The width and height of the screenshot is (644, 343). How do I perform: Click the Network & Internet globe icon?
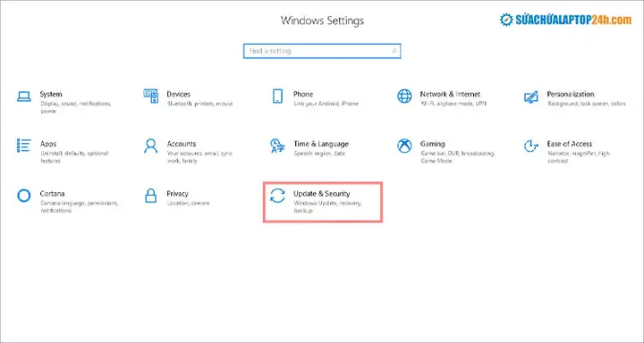click(404, 96)
